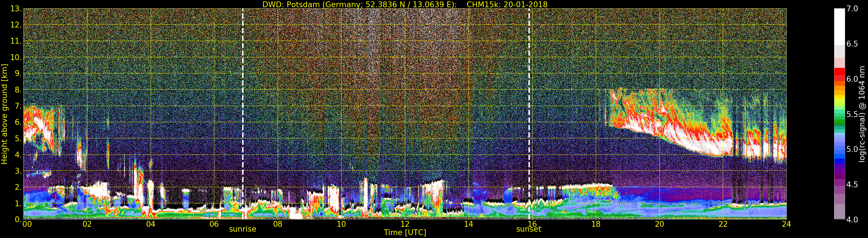This screenshot has width=868, height=238.
Task: Click the '1.' height axis tick label
Action: (x=18, y=203)
